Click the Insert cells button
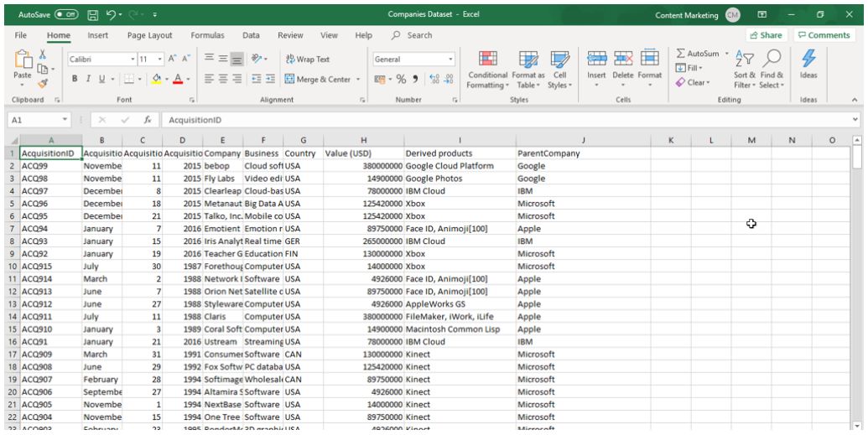Image resolution: width=868 pixels, height=435 pixels. [596, 70]
